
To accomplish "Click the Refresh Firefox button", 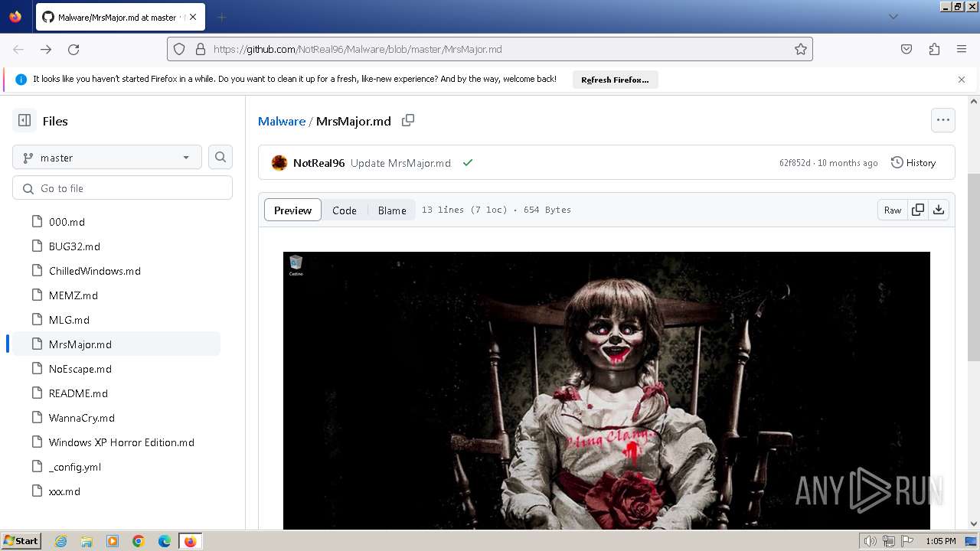I will (615, 80).
